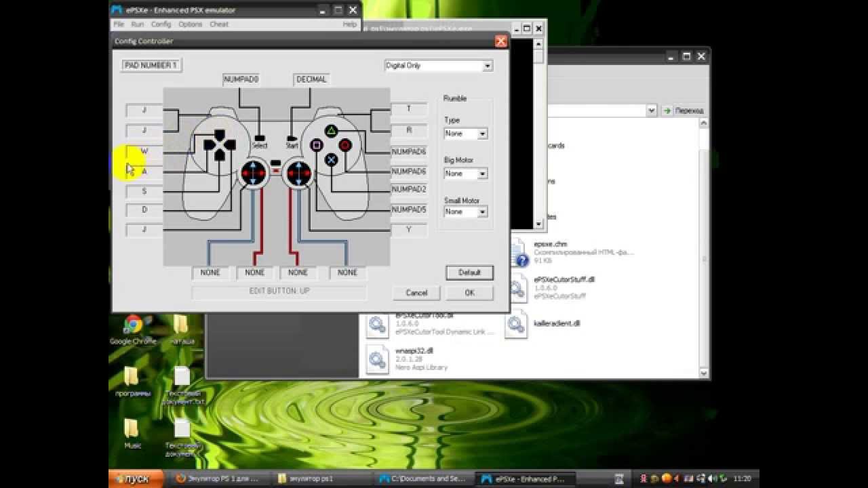Confirm controller settings with OK
This screenshot has width=868, height=488.
point(469,293)
